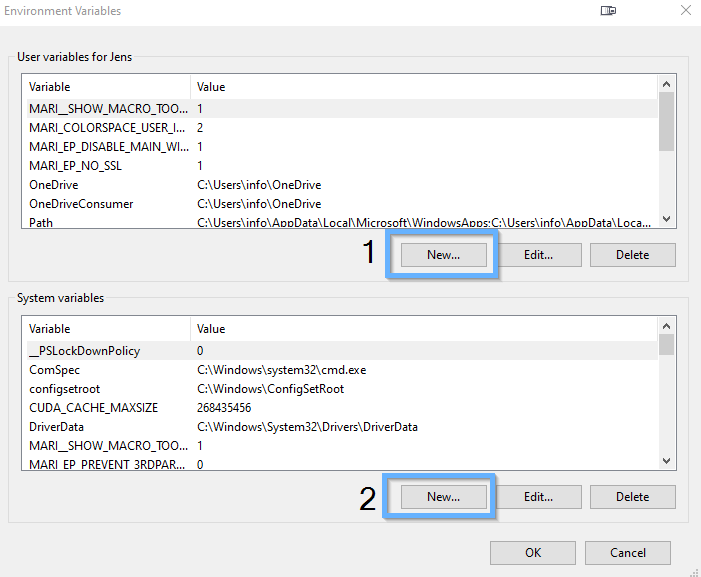Viewport: 701px width, 577px height.
Task: Confirm the dialog with OK
Action: pos(533,552)
